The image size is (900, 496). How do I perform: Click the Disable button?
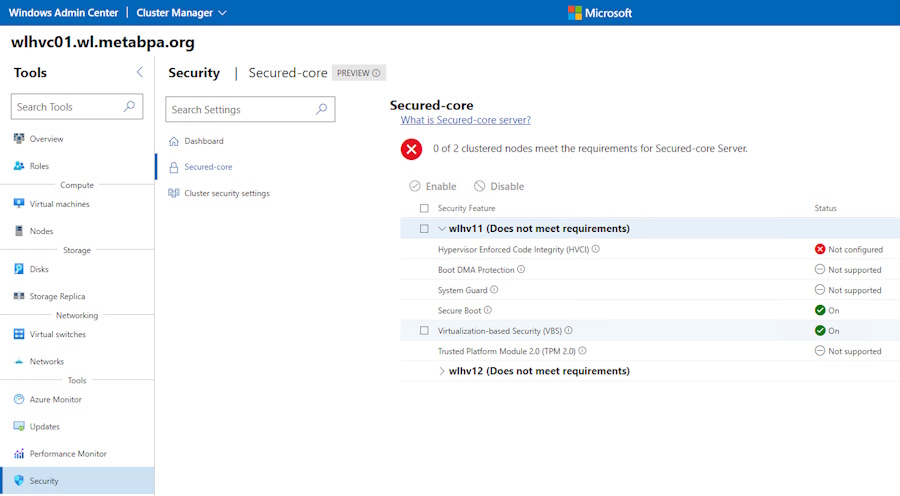point(499,186)
